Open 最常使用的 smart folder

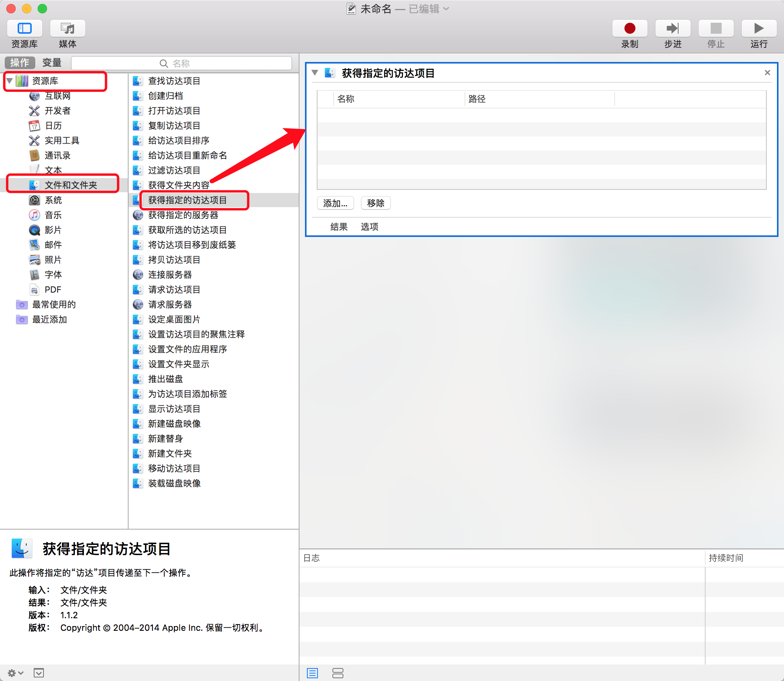[x=54, y=304]
